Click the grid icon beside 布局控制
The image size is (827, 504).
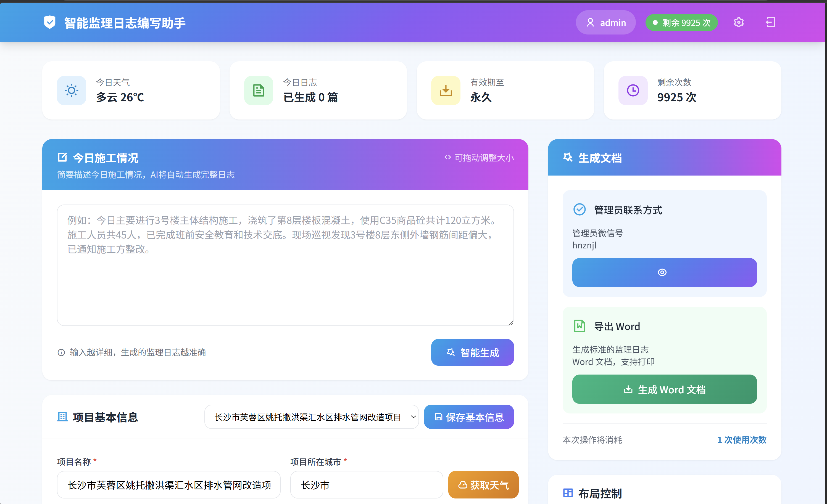click(x=568, y=493)
